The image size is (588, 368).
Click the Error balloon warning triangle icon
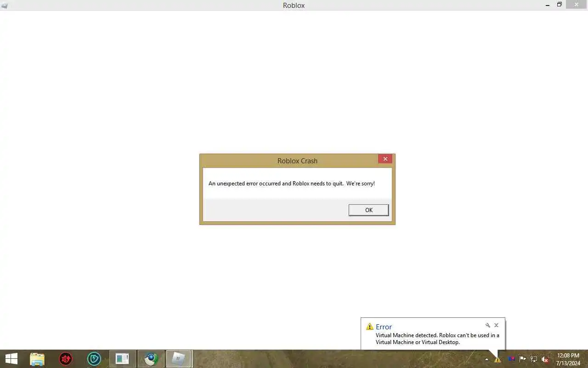(x=369, y=327)
